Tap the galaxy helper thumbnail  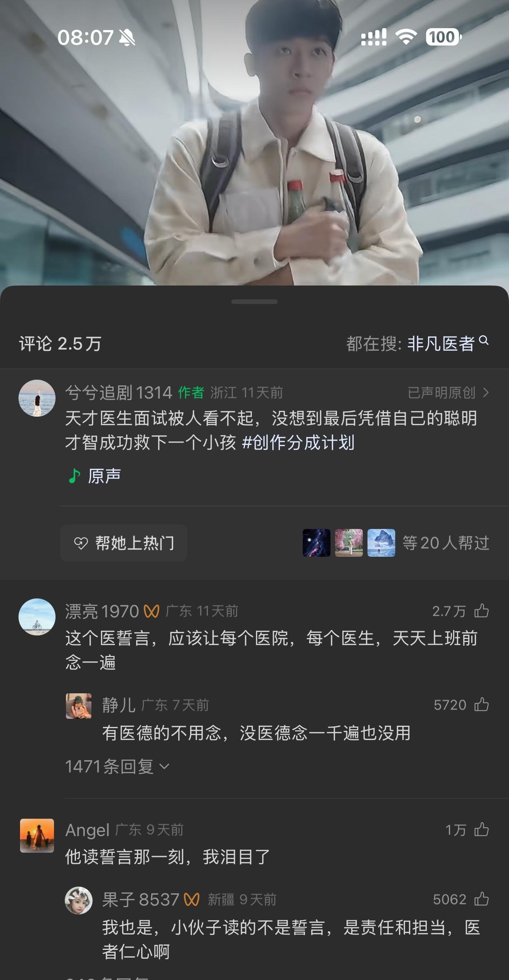pos(317,543)
